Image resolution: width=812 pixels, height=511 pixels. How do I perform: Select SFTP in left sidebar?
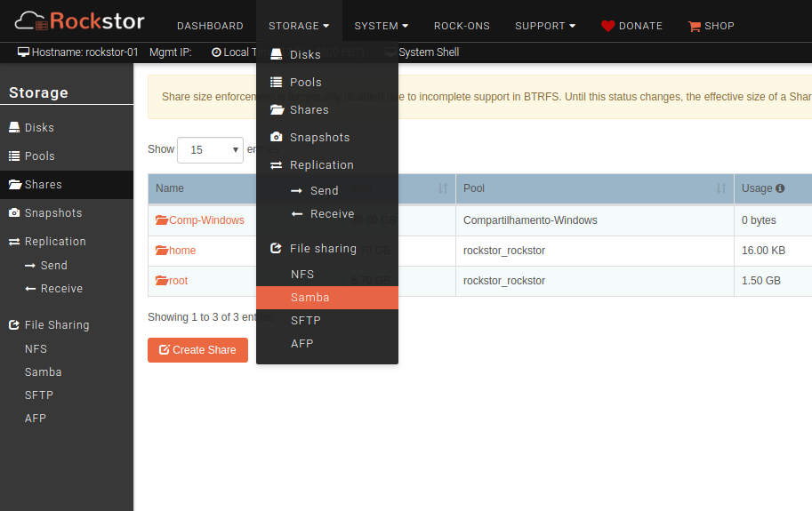(x=39, y=395)
